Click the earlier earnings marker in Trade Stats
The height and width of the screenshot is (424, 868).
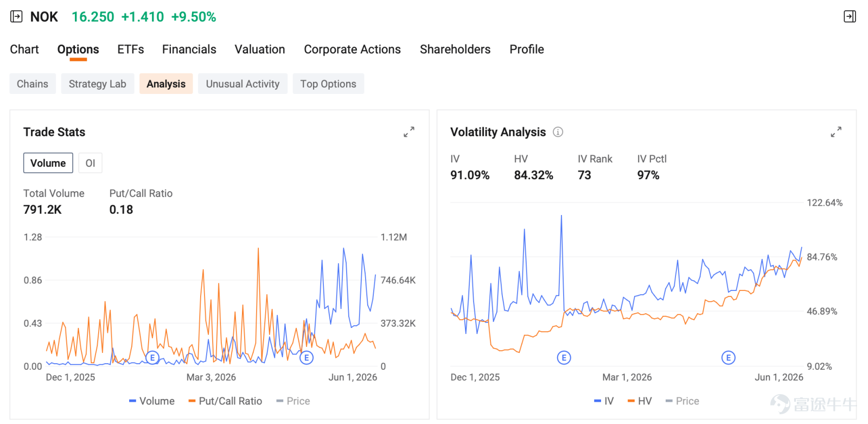click(x=152, y=358)
